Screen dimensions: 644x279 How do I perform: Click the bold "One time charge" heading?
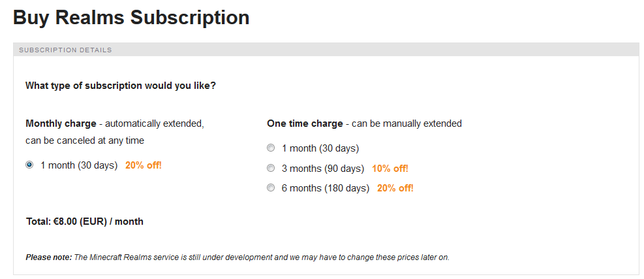[x=305, y=123]
